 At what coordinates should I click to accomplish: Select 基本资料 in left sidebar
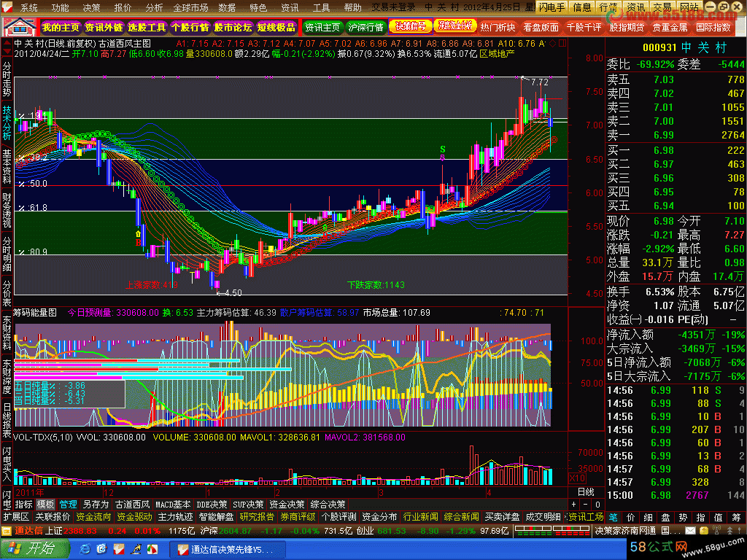pyautogui.click(x=7, y=166)
